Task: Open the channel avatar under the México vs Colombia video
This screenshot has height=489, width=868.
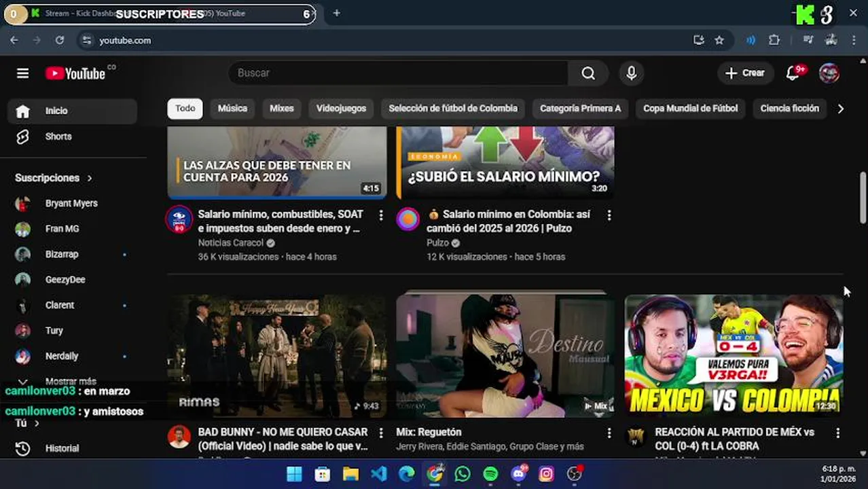Action: click(x=636, y=437)
